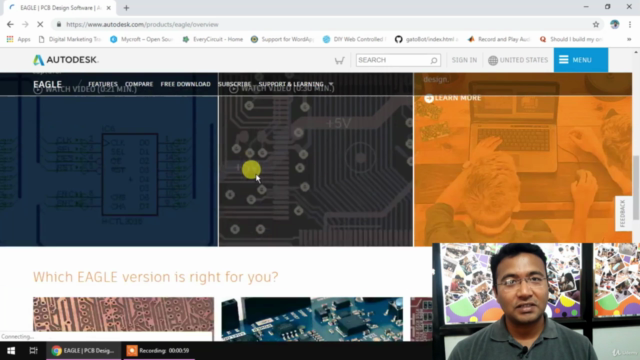640x360 pixels.
Task: Open the SUBSCRIBE nav item
Action: pyautogui.click(x=234, y=84)
